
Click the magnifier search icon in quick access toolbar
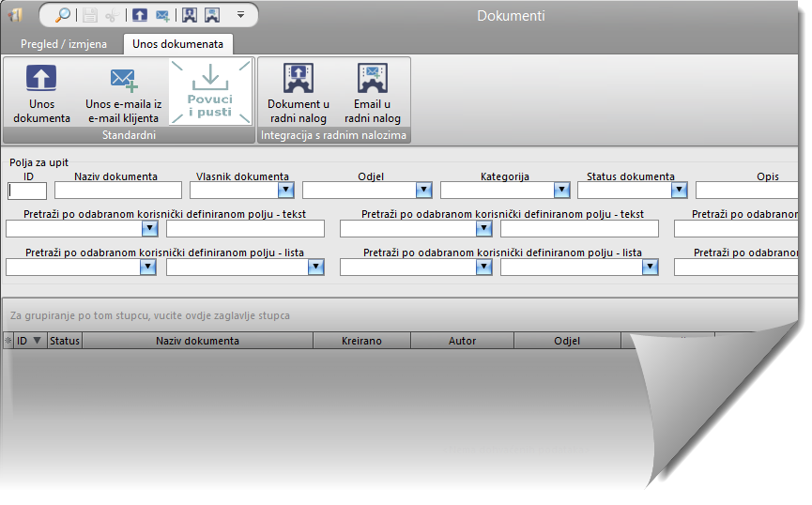(63, 15)
